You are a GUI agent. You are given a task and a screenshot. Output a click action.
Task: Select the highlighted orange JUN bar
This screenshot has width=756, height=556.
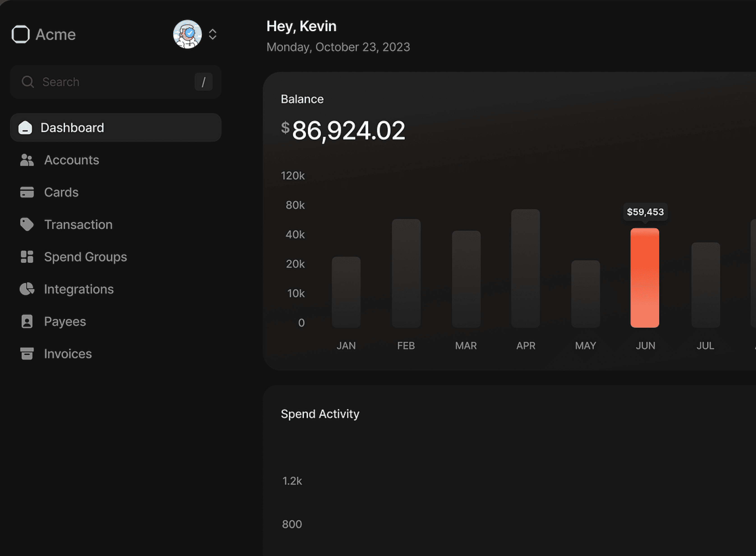coord(645,278)
